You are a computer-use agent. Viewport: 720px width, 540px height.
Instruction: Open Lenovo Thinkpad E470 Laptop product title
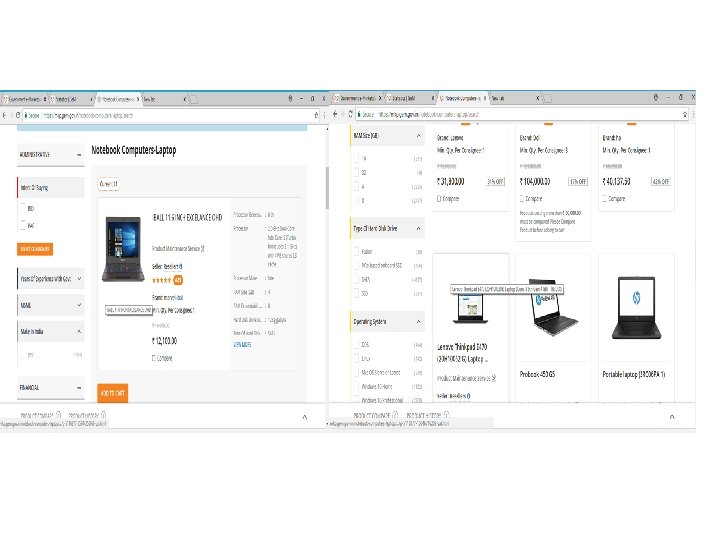(462, 353)
